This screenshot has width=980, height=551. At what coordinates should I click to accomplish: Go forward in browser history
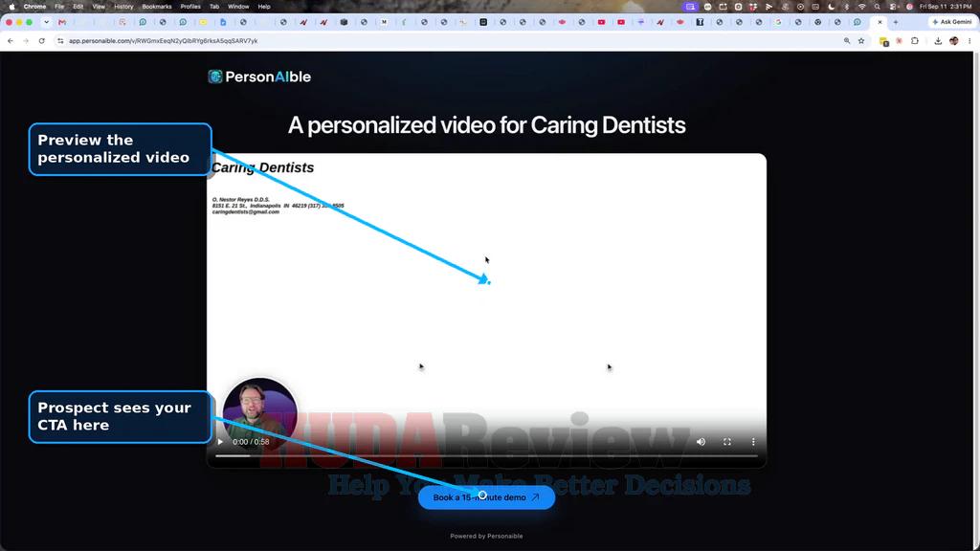coord(26,40)
